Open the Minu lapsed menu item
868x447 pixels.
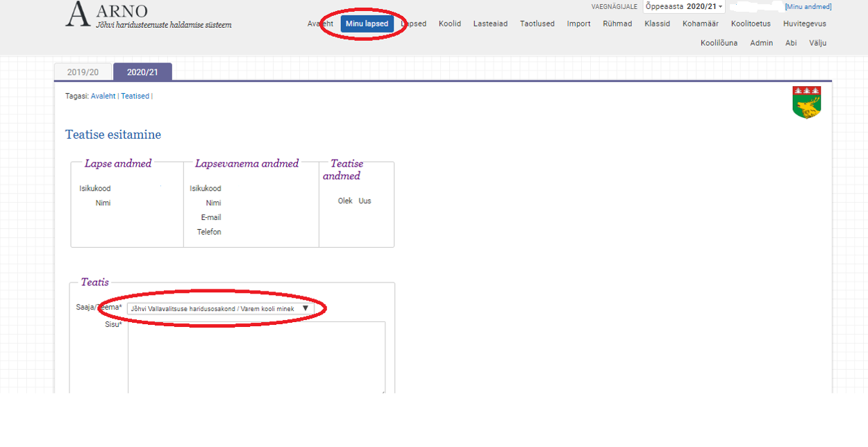367,24
